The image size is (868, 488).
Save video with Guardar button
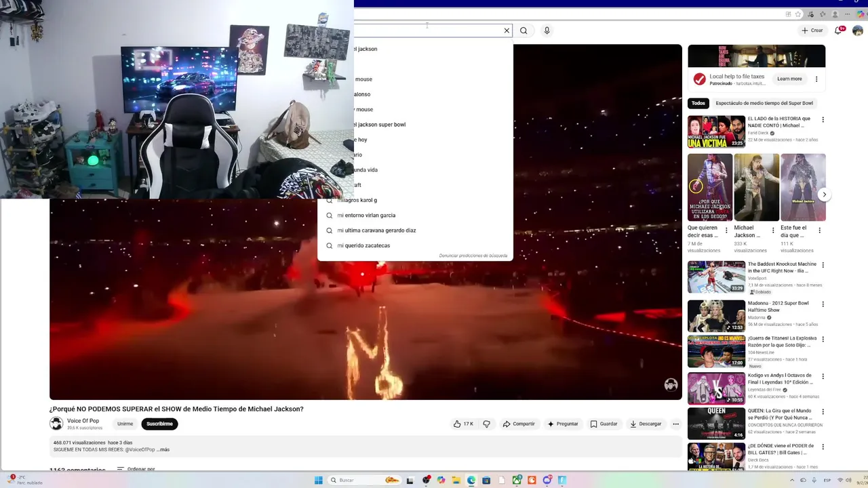[x=604, y=424]
